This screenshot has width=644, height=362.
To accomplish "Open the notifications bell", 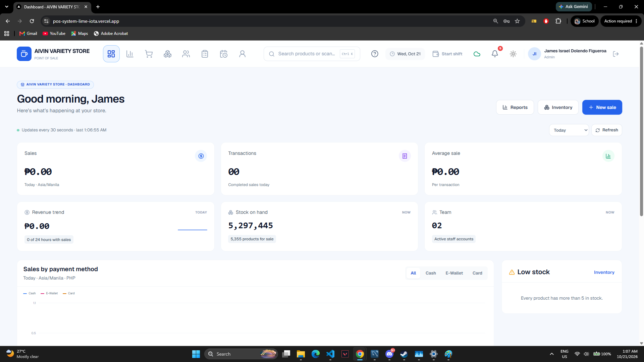I will click(495, 54).
